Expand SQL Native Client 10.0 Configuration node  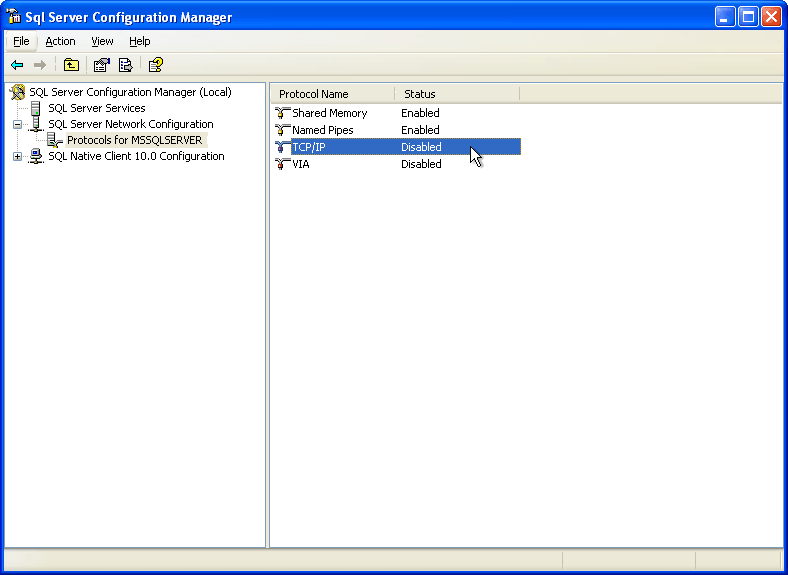(18, 156)
